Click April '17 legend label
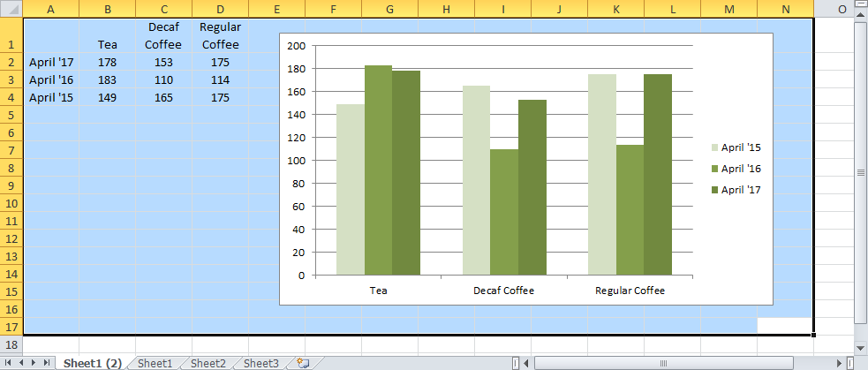Screen dimensions: 868x370 tap(741, 190)
